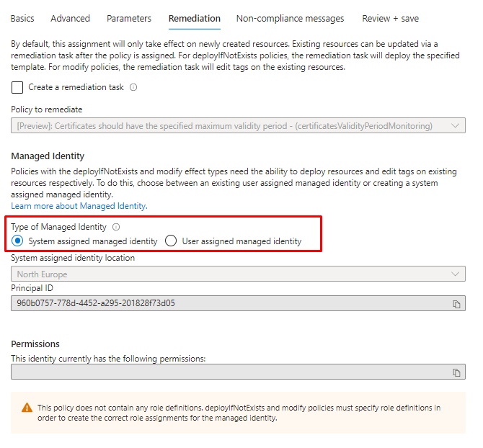Viewport: 483px width, 448px height.
Task: Expand the Policy to remediate dropdown
Action: click(238, 126)
